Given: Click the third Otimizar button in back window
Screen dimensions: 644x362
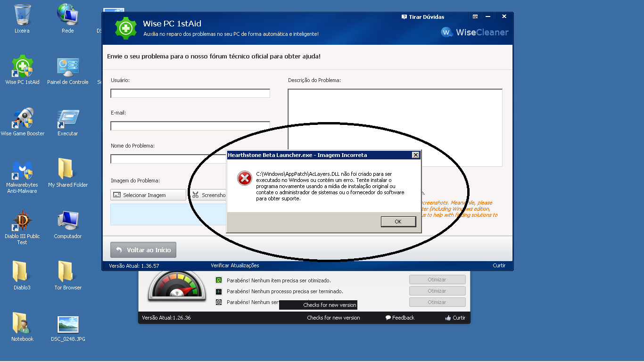Looking at the screenshot, I should pyautogui.click(x=437, y=302).
